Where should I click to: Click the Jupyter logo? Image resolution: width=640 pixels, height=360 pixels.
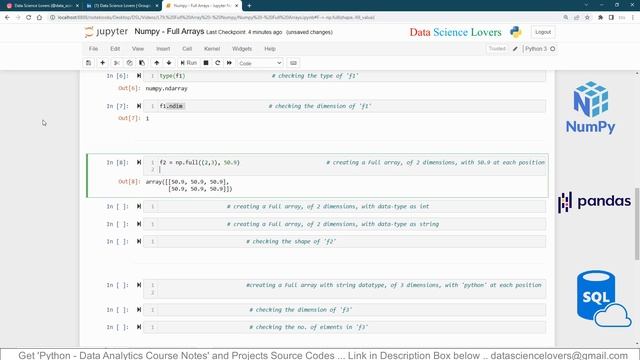tap(106, 32)
